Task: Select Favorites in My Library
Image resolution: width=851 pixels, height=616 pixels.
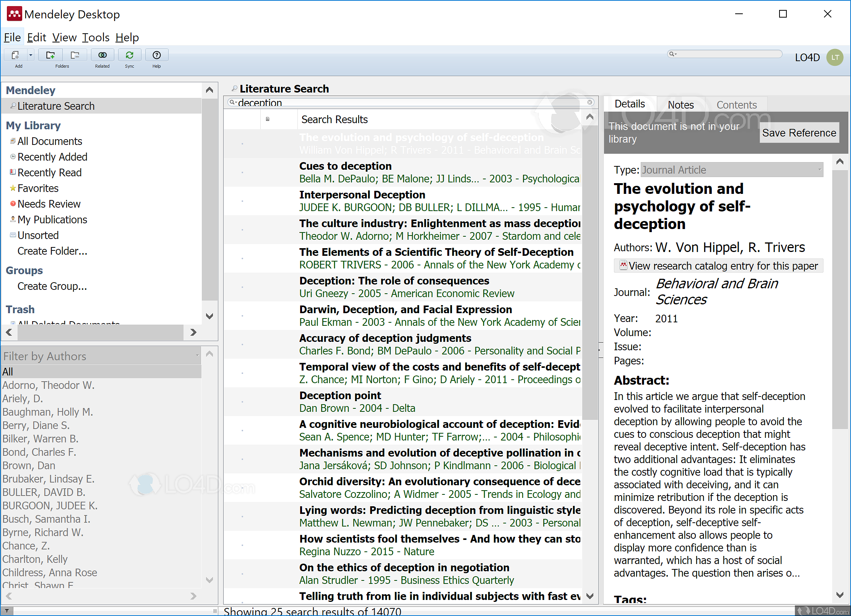Action: pos(38,188)
